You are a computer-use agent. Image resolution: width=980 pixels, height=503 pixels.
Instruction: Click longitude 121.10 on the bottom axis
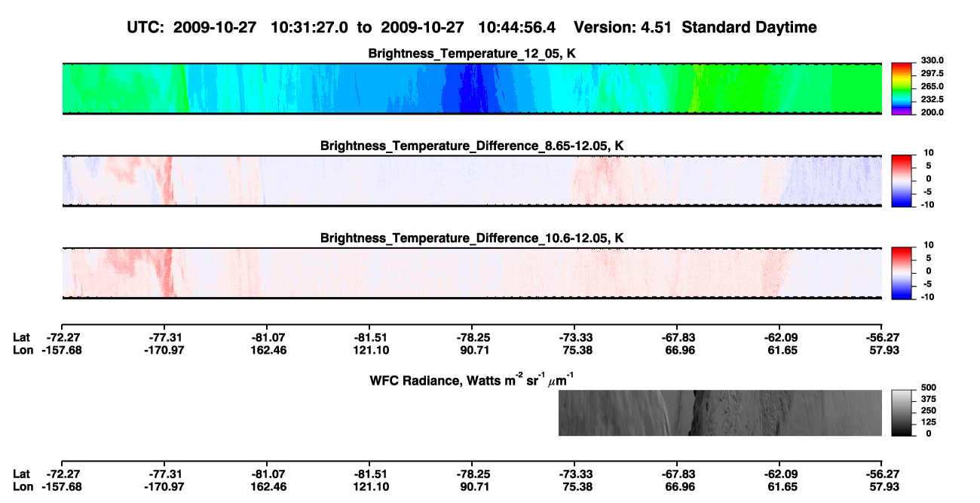(369, 486)
